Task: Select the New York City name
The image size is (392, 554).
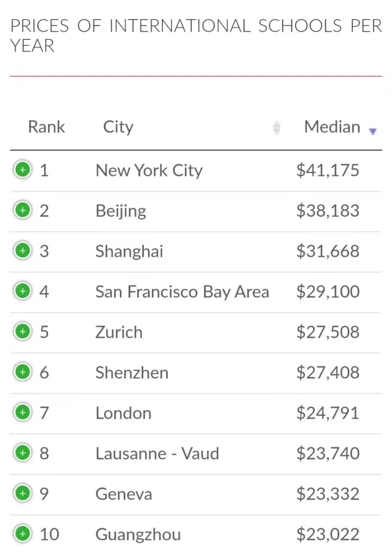Action: point(149,171)
